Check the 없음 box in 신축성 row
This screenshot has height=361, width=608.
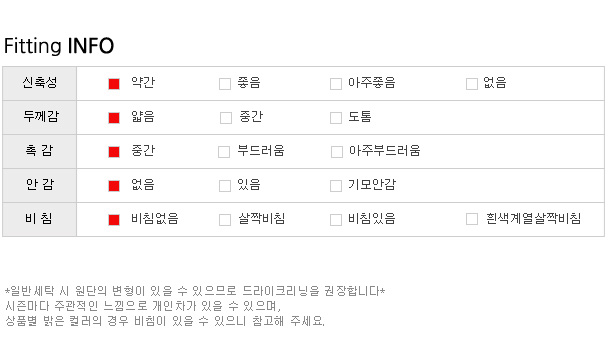[x=472, y=84]
